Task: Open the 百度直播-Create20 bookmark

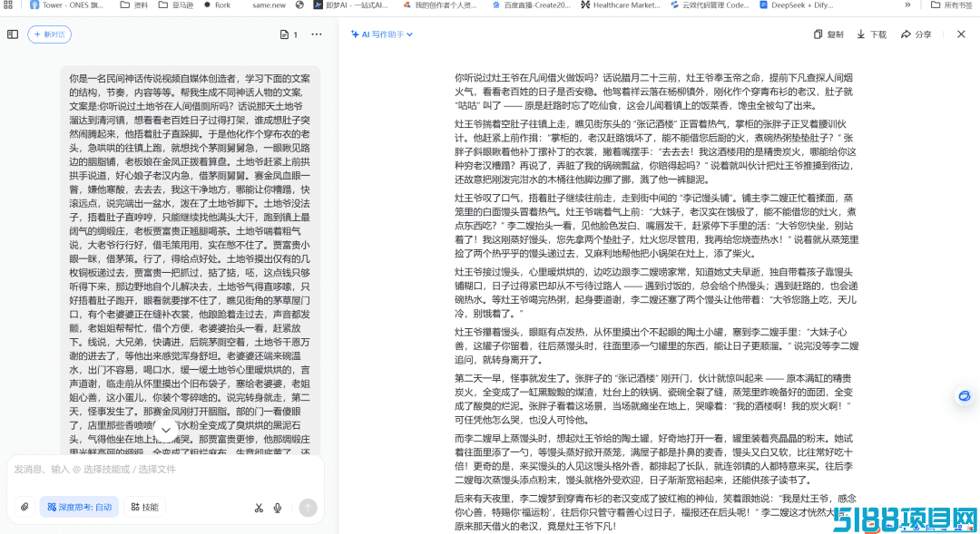Action: click(x=530, y=5)
